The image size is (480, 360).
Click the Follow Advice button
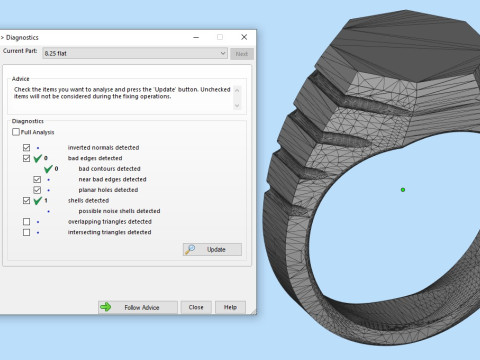(x=138, y=307)
